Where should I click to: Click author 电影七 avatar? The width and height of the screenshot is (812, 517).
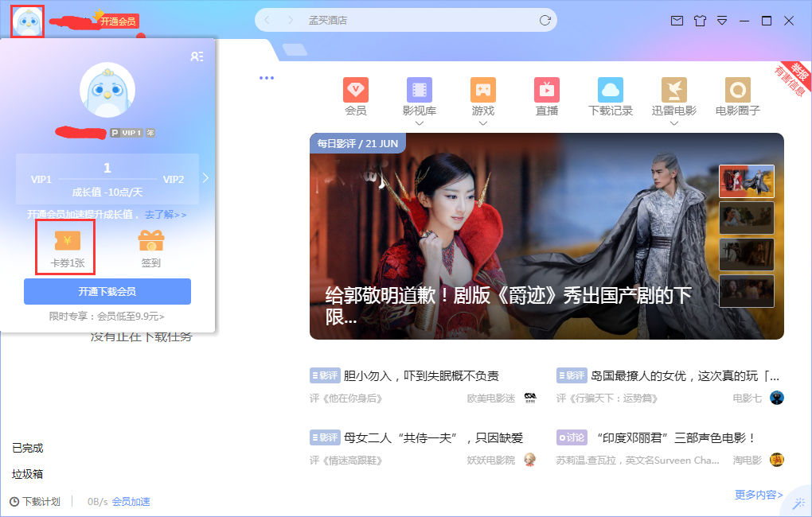click(x=777, y=398)
